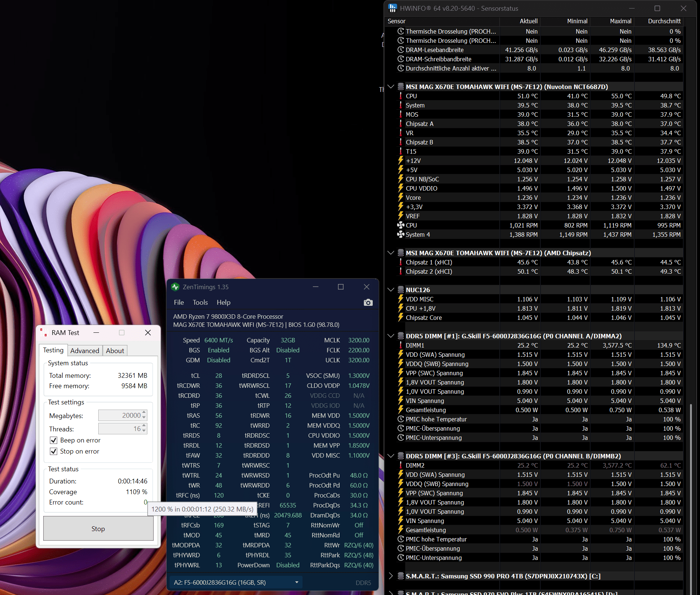The image size is (700, 595).
Task: Click the RAM Test app icon
Action: point(44,332)
